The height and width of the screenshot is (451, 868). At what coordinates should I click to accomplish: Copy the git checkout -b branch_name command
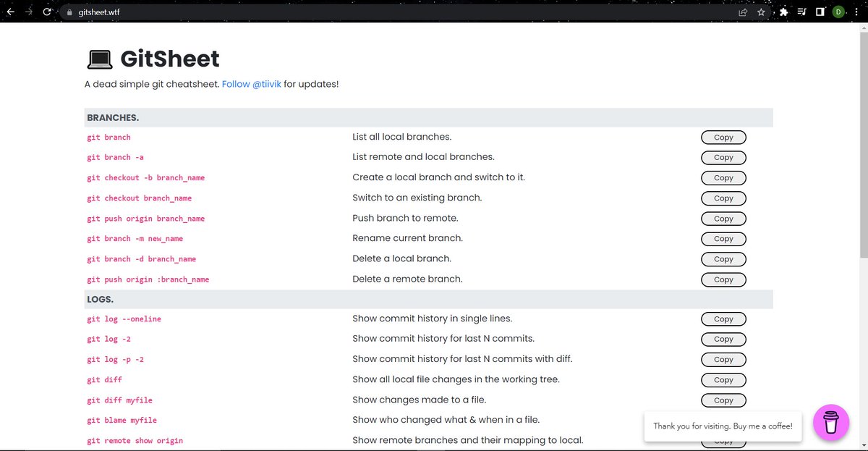click(x=723, y=178)
